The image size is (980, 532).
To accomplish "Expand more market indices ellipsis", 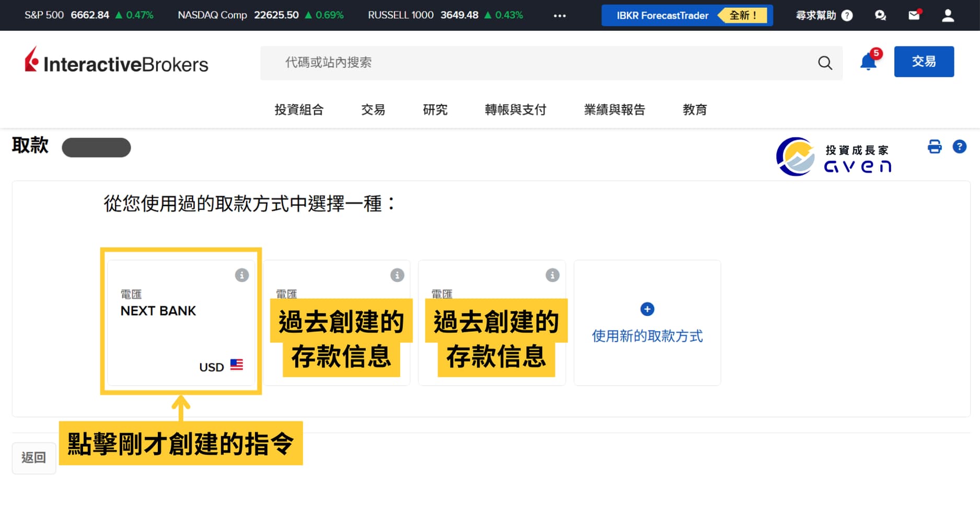I will tap(559, 16).
